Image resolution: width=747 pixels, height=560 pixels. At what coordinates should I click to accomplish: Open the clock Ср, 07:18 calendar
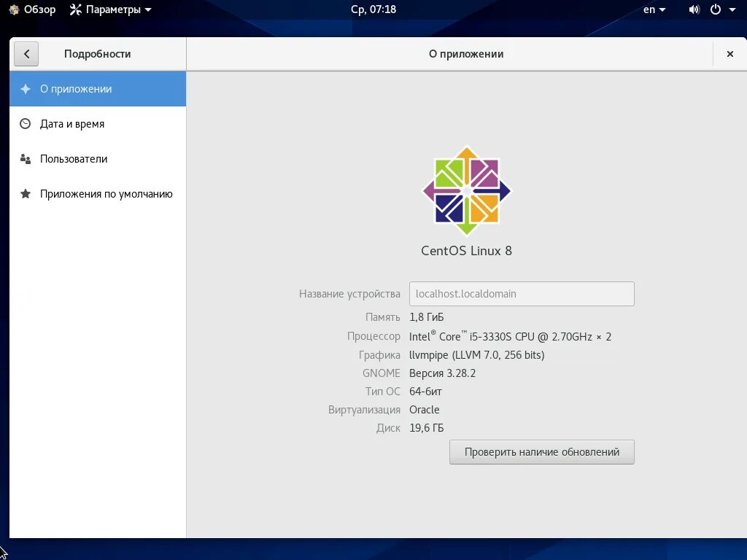tap(373, 9)
